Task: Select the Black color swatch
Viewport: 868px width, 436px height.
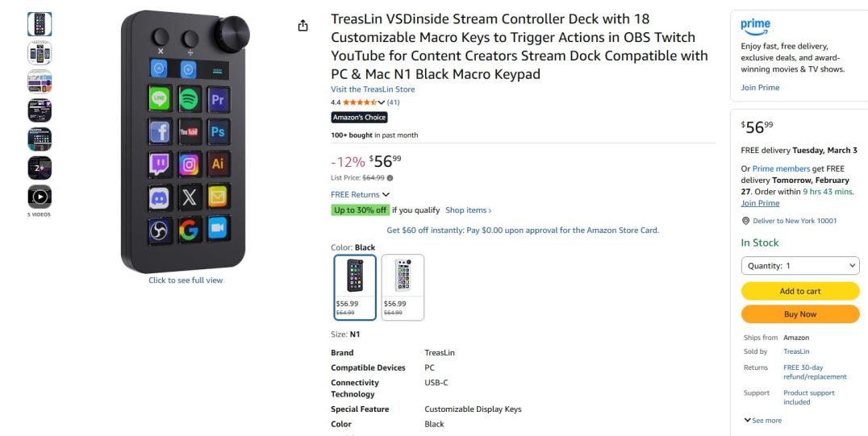Action: [355, 287]
